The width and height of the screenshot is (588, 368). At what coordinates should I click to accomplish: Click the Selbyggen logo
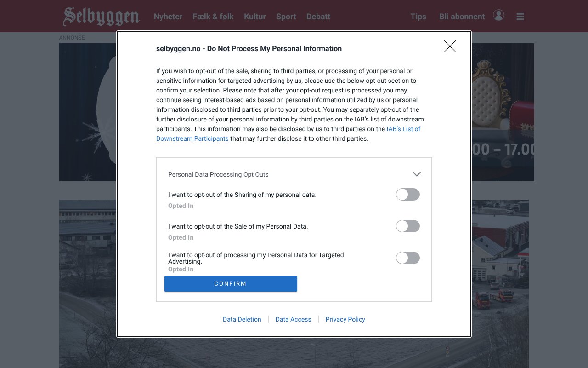pyautogui.click(x=101, y=17)
